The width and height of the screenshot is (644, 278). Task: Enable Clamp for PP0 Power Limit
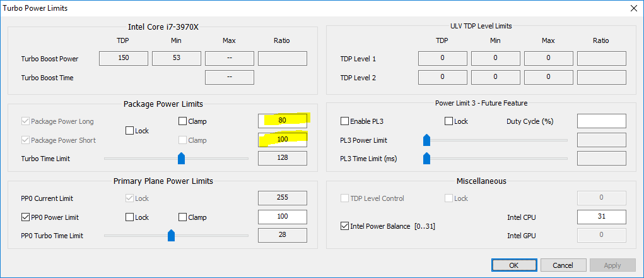coord(182,217)
